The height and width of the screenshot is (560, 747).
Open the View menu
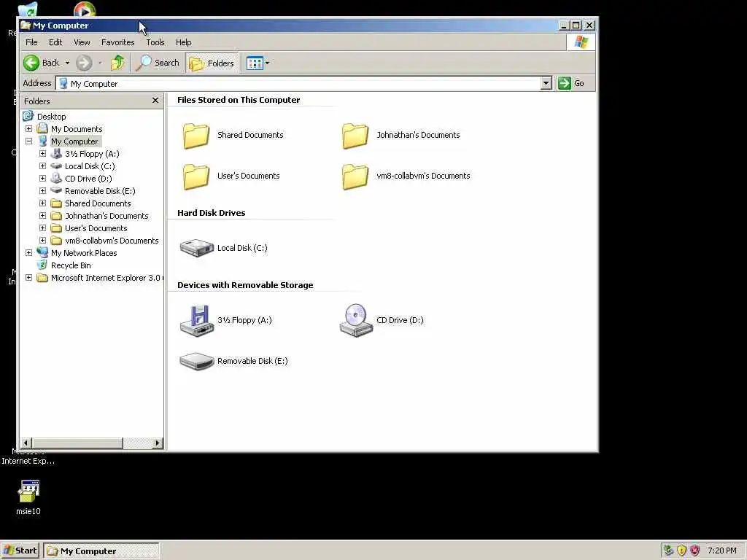point(82,42)
